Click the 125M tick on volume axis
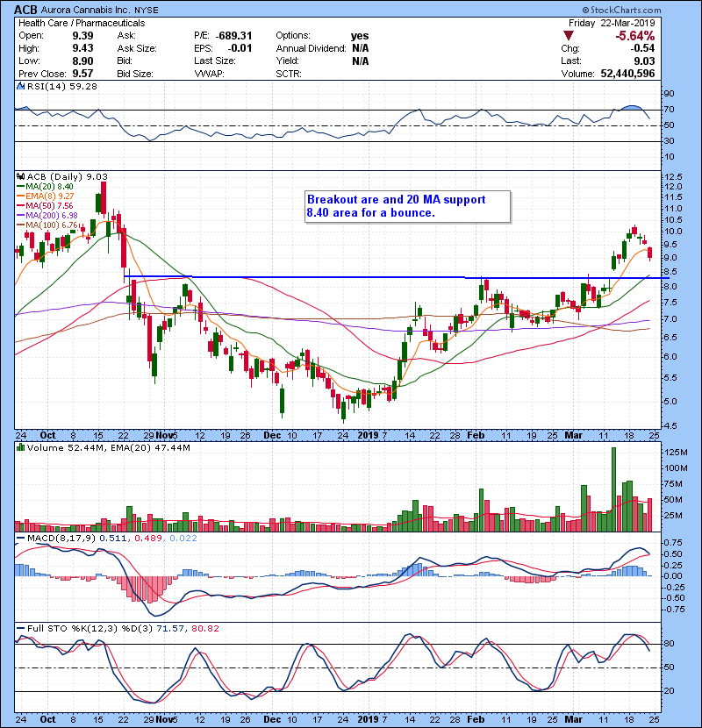Viewport: 702px width, 728px height. click(x=676, y=453)
